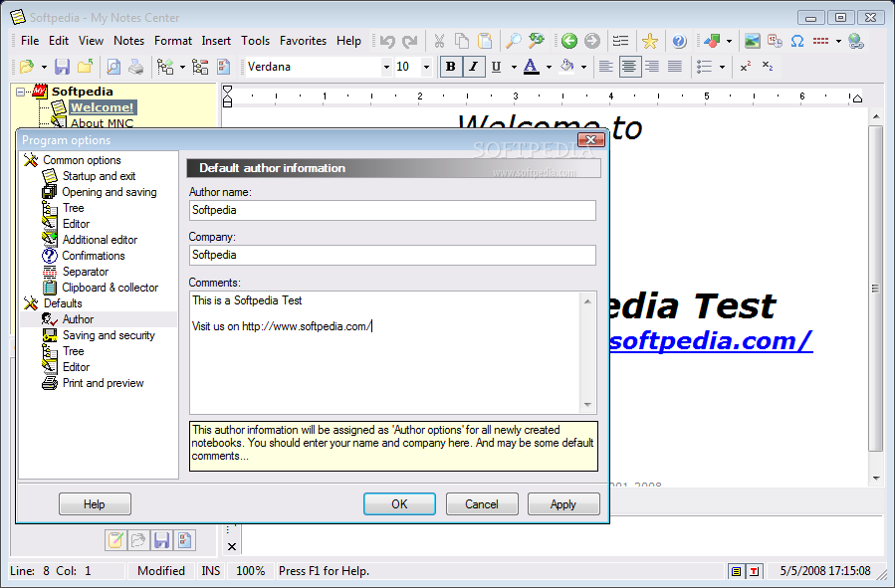Click the printer icon in toolbar
Screen dimensions: 895x588
point(135,67)
